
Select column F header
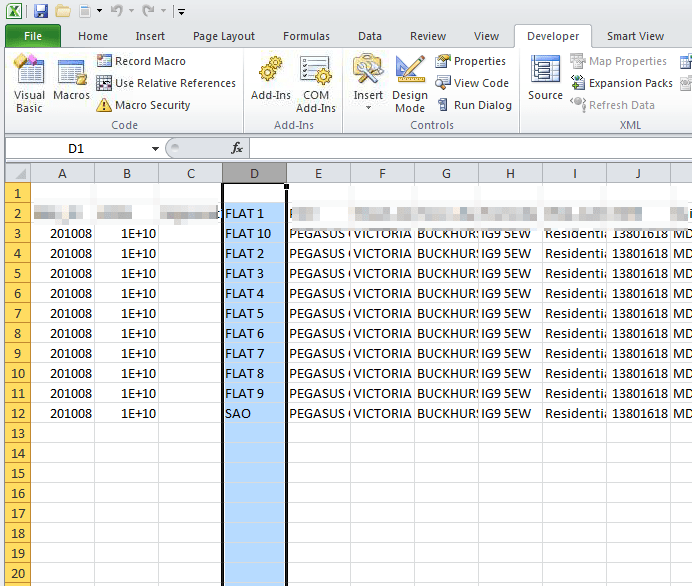[382, 173]
